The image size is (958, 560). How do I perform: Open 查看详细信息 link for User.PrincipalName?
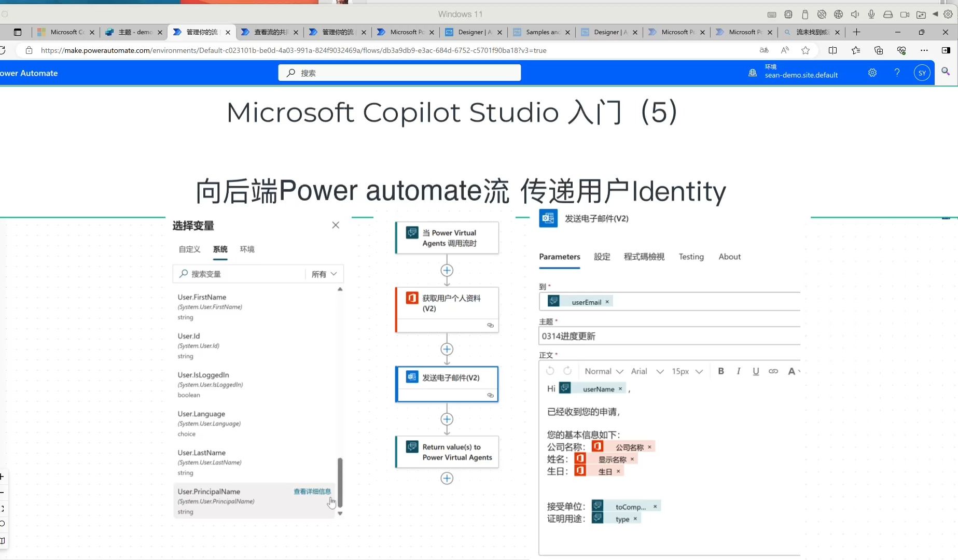point(312,492)
